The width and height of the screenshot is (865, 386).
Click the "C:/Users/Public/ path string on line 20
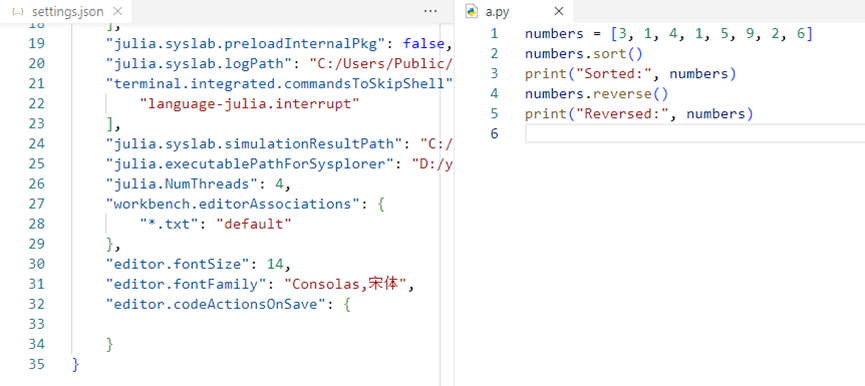pos(381,63)
